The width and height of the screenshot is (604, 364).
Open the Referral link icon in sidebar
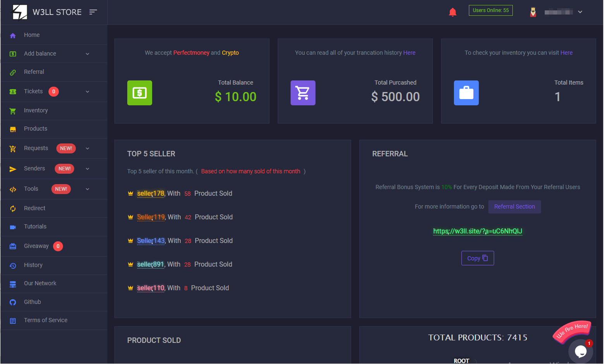[x=13, y=72]
